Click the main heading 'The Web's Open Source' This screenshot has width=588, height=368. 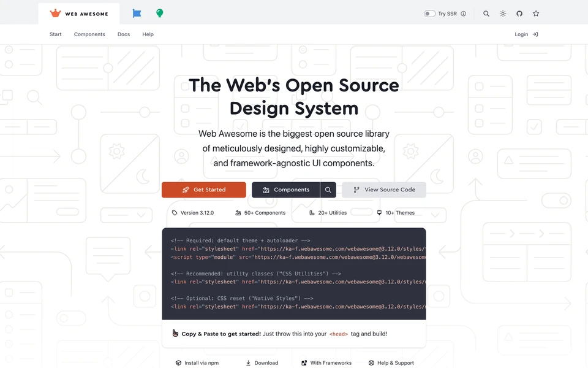pyautogui.click(x=293, y=85)
